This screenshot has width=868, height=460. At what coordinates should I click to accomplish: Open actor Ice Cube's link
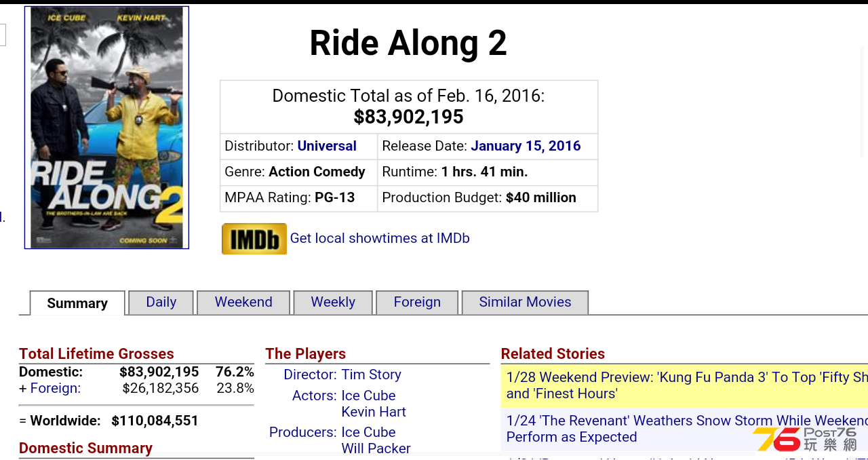click(368, 396)
